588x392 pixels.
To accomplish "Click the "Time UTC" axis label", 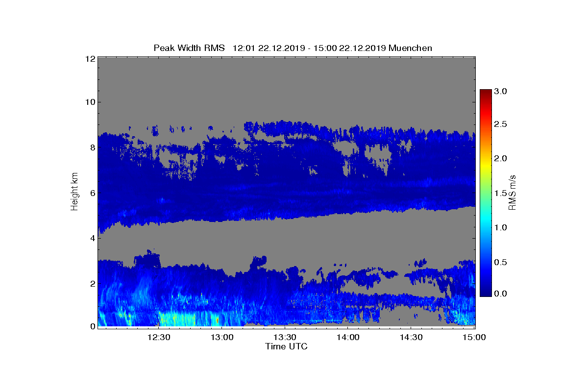I will [x=287, y=346].
